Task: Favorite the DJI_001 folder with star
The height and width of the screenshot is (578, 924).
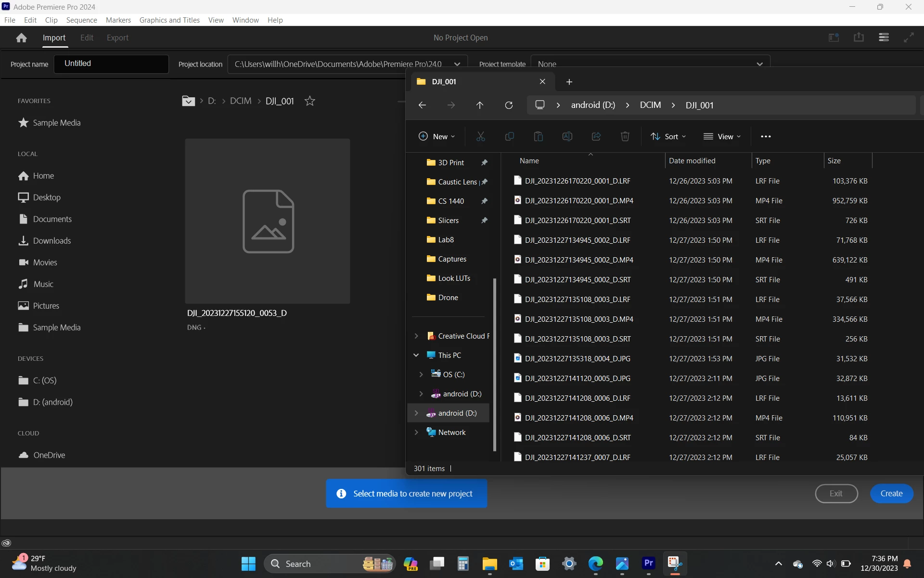Action: click(310, 101)
